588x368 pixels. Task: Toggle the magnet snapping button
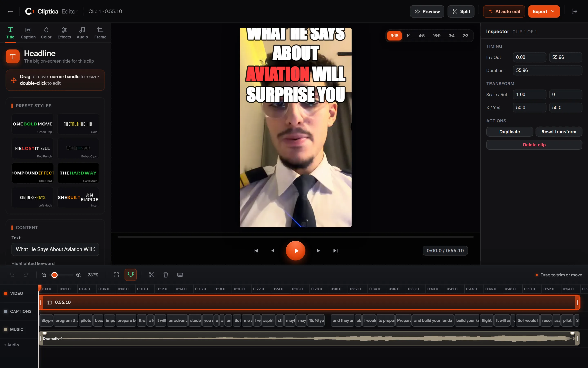pyautogui.click(x=130, y=275)
